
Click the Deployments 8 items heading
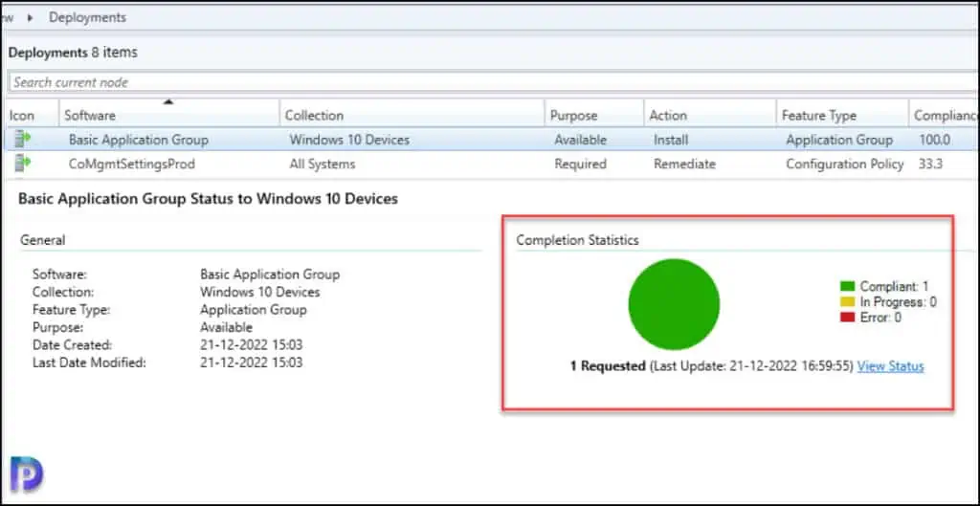73,53
